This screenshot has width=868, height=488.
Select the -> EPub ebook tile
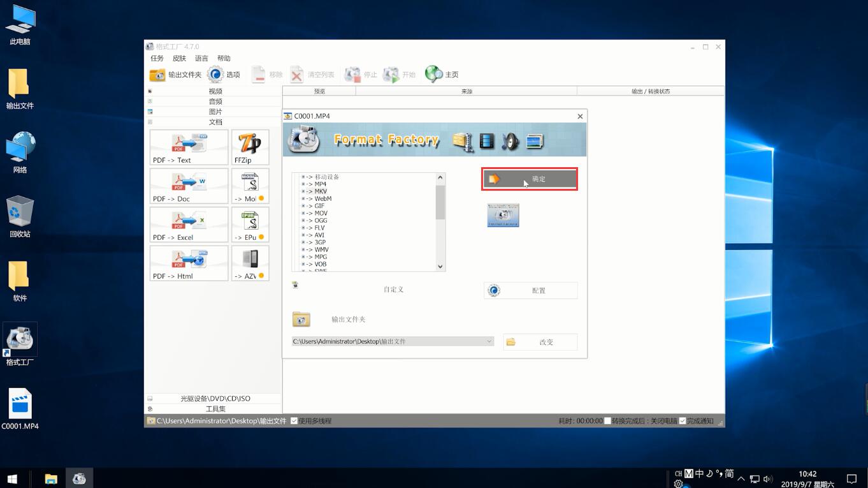[x=250, y=225]
